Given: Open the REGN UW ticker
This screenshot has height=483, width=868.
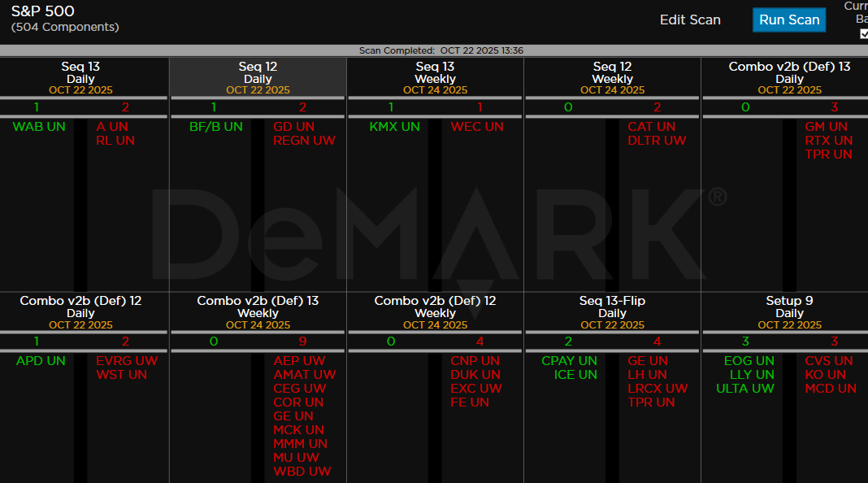Looking at the screenshot, I should (x=304, y=141).
